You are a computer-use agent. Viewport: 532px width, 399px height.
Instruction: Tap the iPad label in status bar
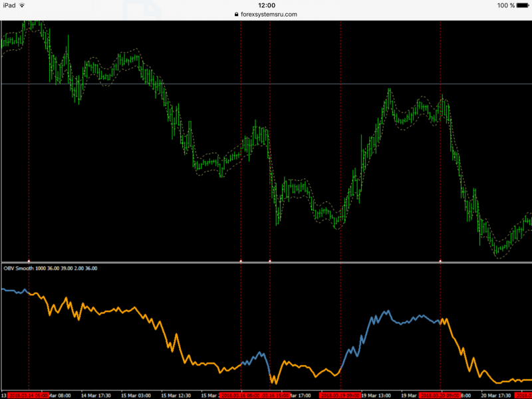[x=9, y=5]
